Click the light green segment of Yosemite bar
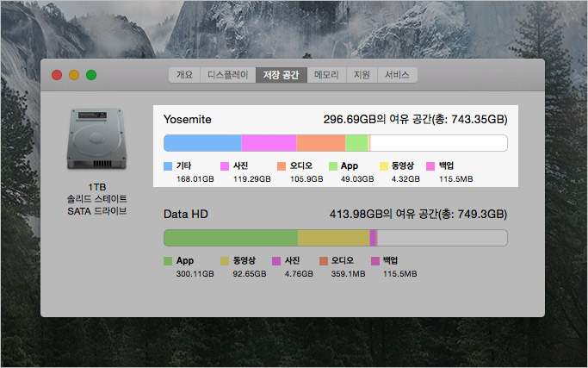Image resolution: width=588 pixels, height=368 pixels. click(x=356, y=143)
